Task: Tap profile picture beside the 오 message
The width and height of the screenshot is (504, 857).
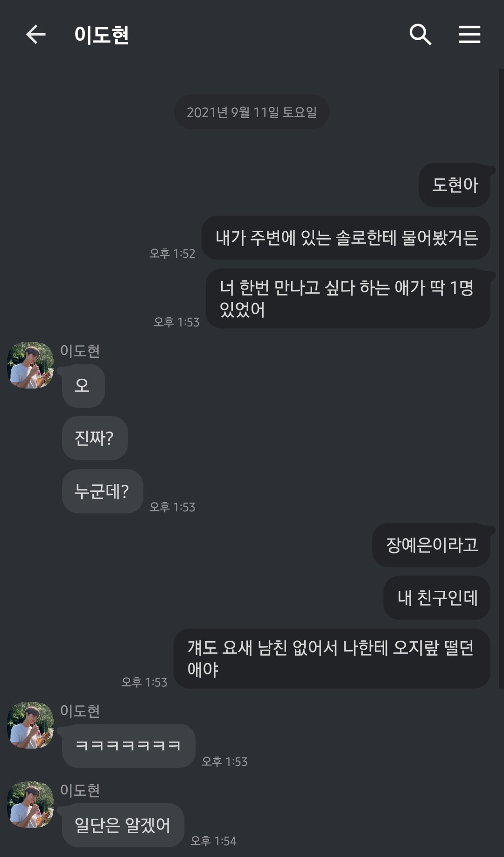Action: click(30, 365)
